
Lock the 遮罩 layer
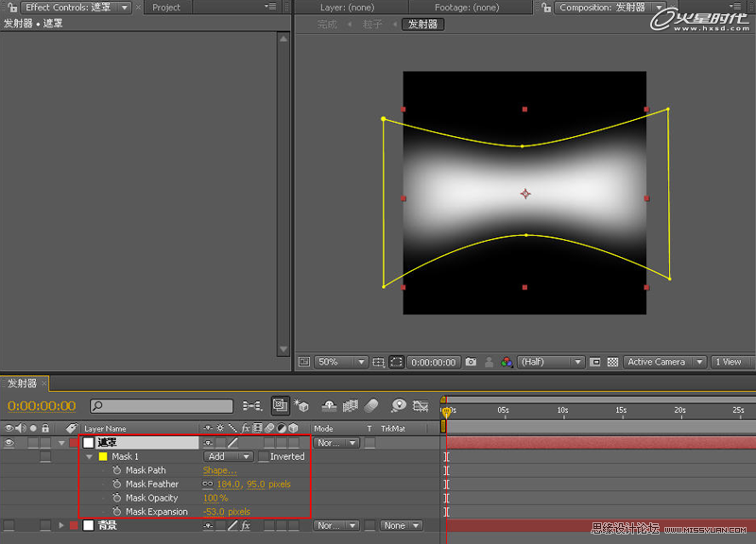coord(45,442)
